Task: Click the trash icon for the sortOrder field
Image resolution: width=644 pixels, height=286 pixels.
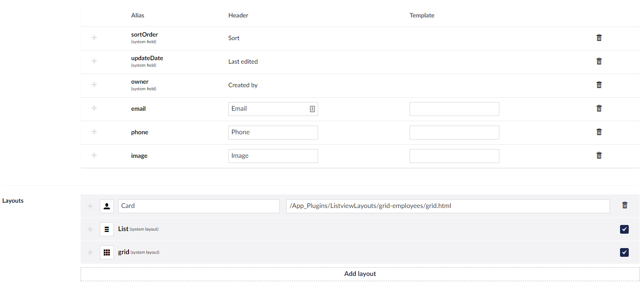Action: pyautogui.click(x=599, y=37)
